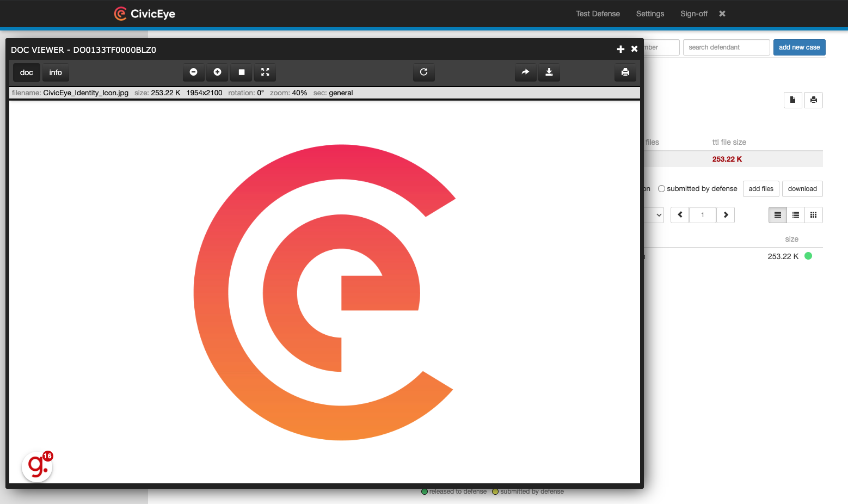Click the CivicEye logo in header
This screenshot has width=848, height=504.
pyautogui.click(x=145, y=14)
